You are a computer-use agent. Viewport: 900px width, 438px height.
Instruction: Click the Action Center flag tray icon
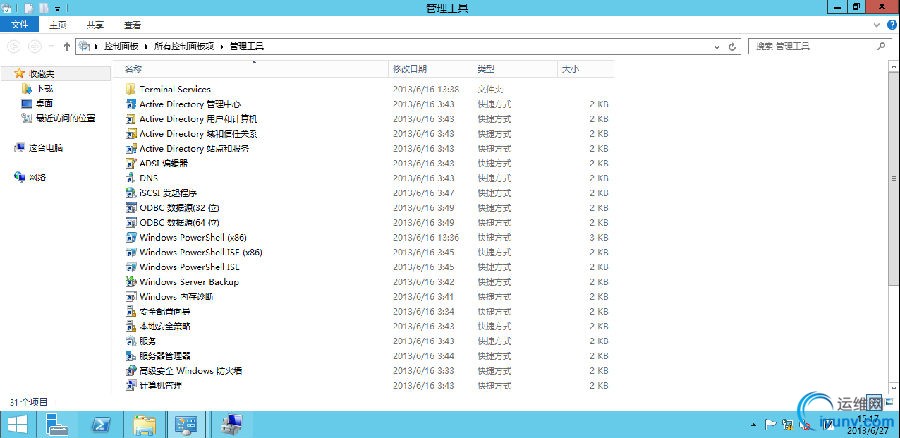770,425
